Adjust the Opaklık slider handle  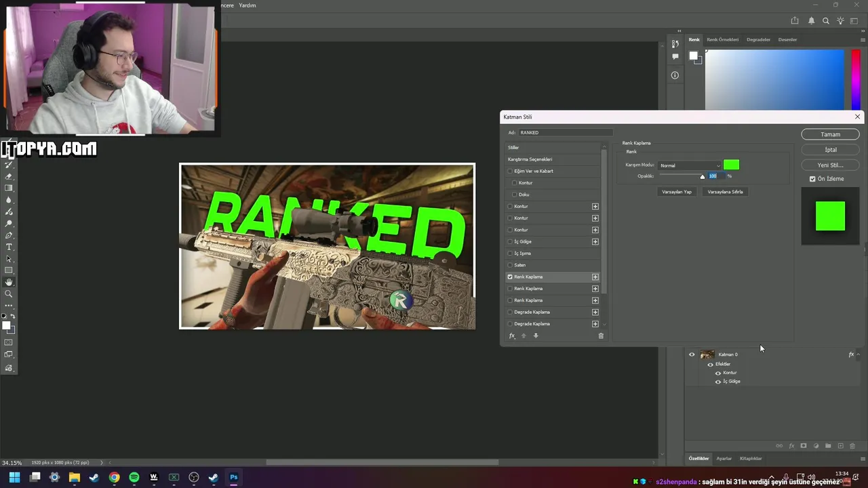click(x=703, y=177)
